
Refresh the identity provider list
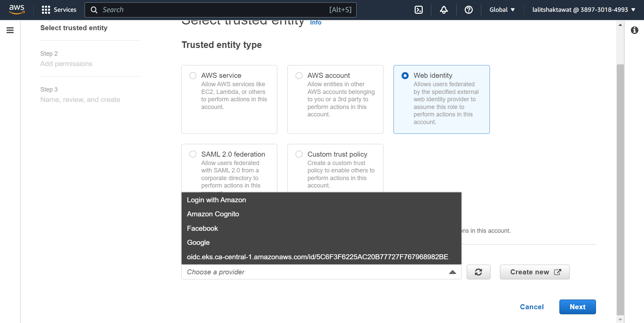coord(478,272)
